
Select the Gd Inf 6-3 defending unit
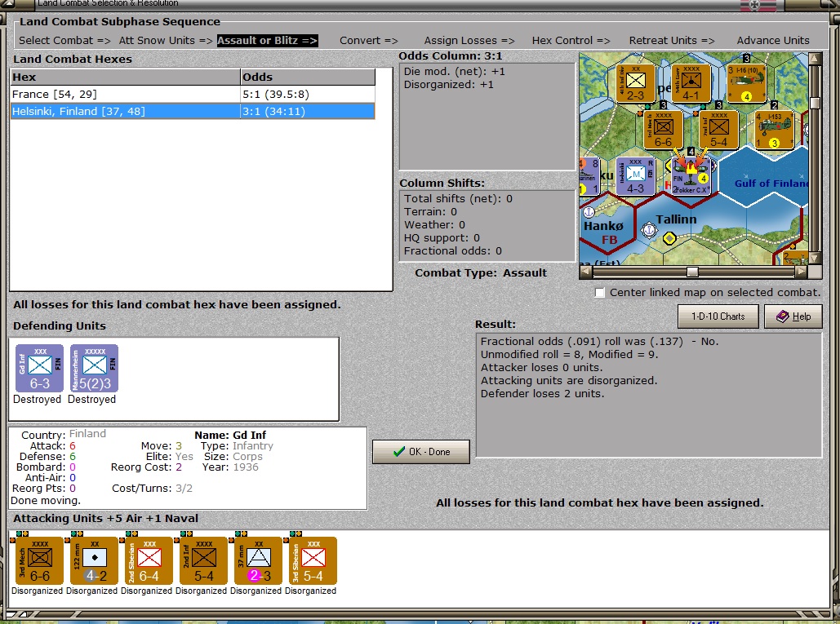tap(40, 368)
